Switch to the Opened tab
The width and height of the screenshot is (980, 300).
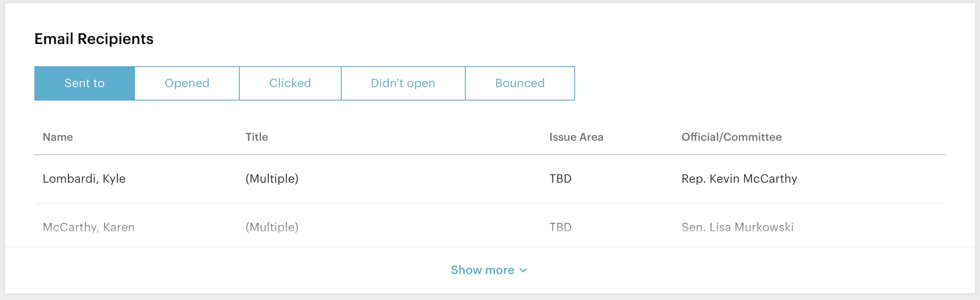187,83
